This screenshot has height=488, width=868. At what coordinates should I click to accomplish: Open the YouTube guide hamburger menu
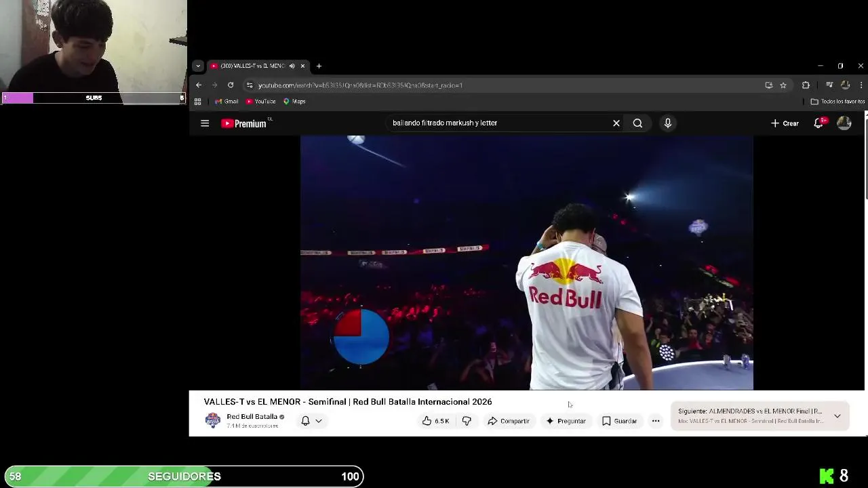click(205, 123)
